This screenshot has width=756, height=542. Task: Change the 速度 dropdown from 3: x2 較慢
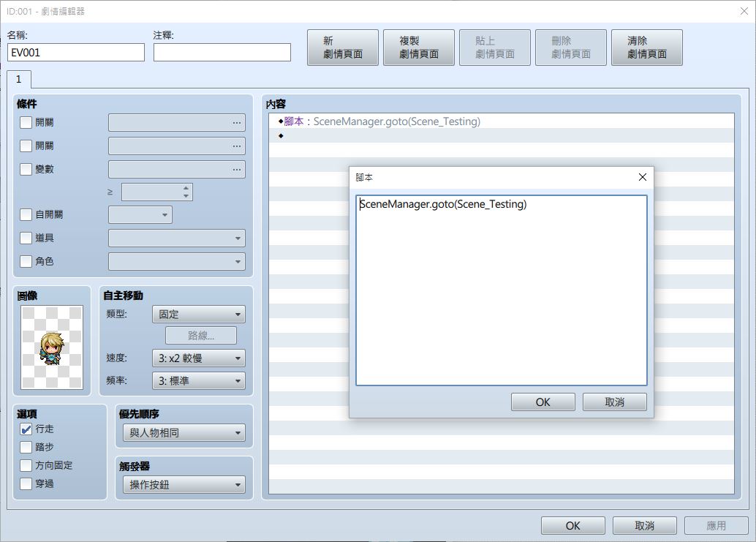(x=199, y=358)
